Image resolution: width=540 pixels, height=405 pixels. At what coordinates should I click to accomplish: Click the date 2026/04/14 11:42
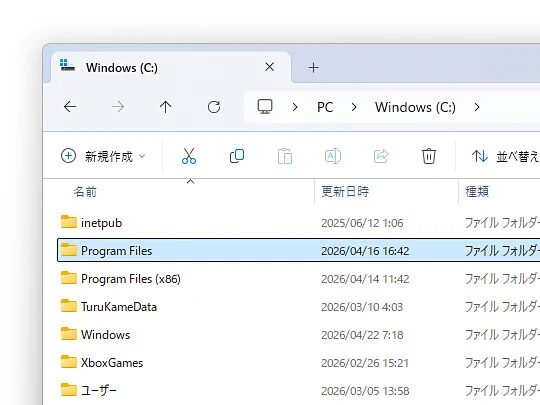[365, 279]
